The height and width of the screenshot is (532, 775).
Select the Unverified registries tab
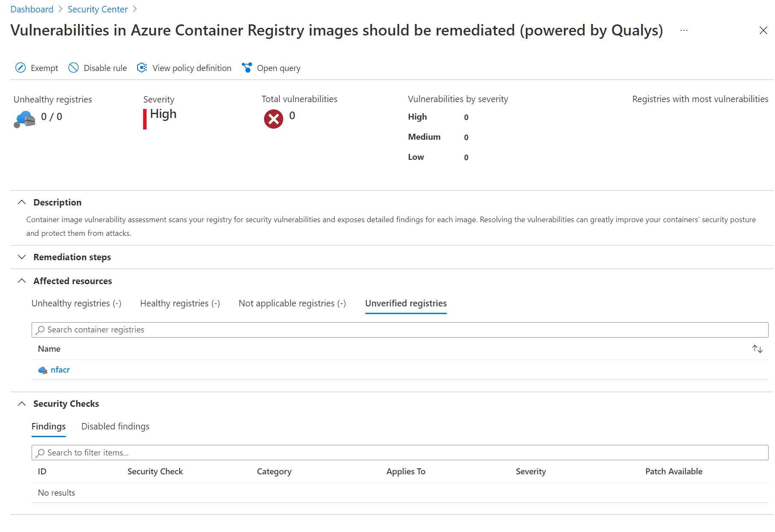406,303
